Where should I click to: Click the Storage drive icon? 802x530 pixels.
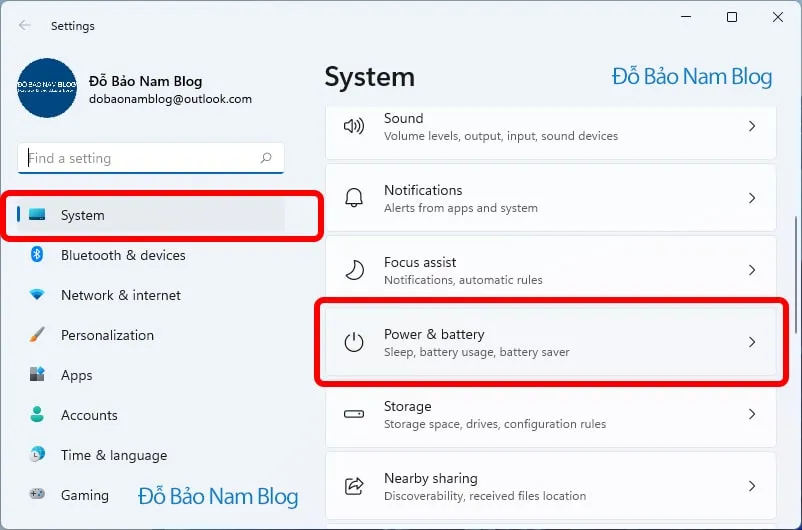point(353,414)
